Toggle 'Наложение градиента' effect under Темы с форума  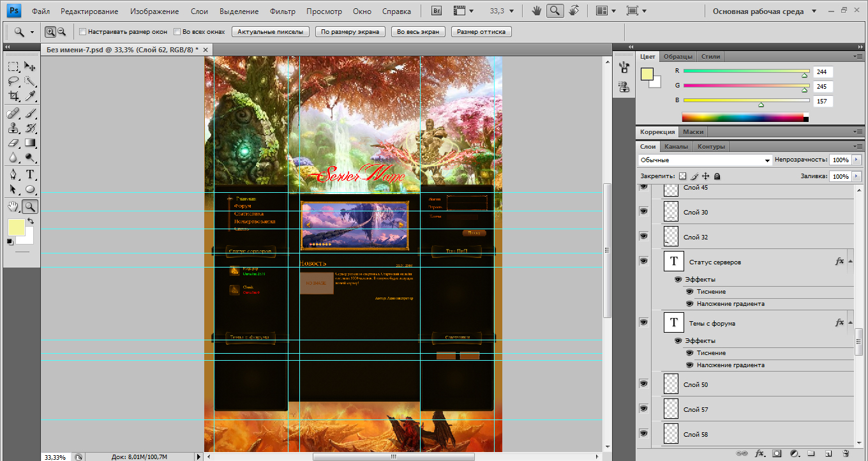click(x=689, y=365)
